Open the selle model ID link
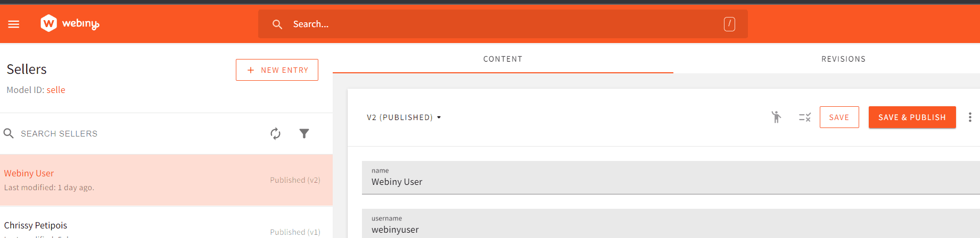This screenshot has height=238, width=980. pyautogui.click(x=56, y=90)
